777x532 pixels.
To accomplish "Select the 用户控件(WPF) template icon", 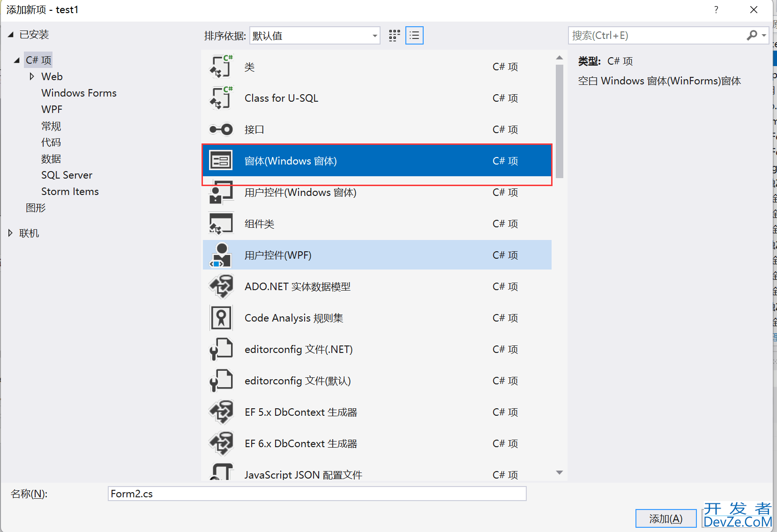I will [x=221, y=255].
